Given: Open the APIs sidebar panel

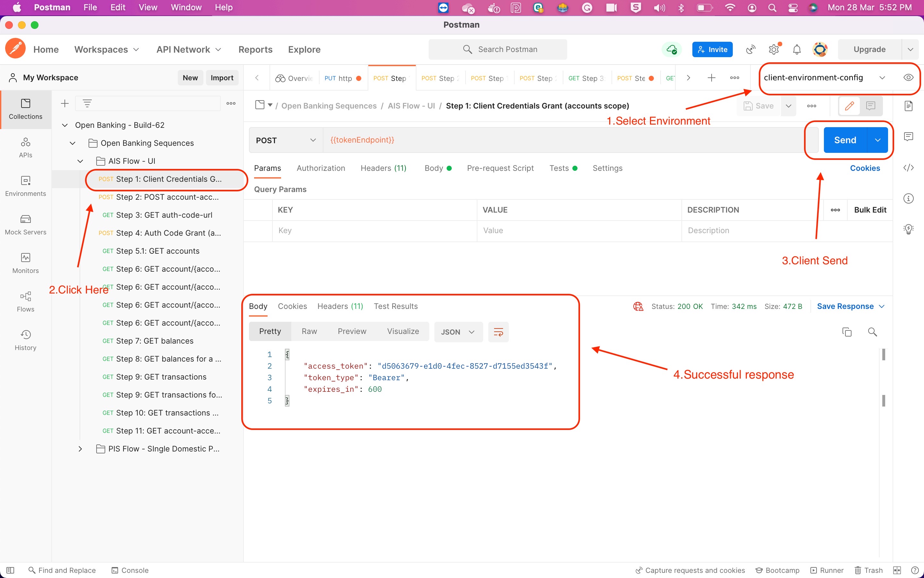Looking at the screenshot, I should tap(26, 148).
